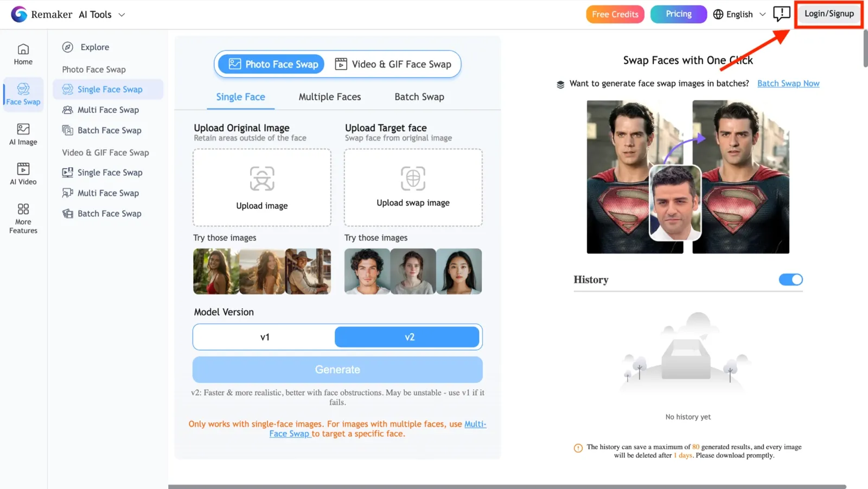
Task: Open More Features grid icon
Action: point(23,209)
